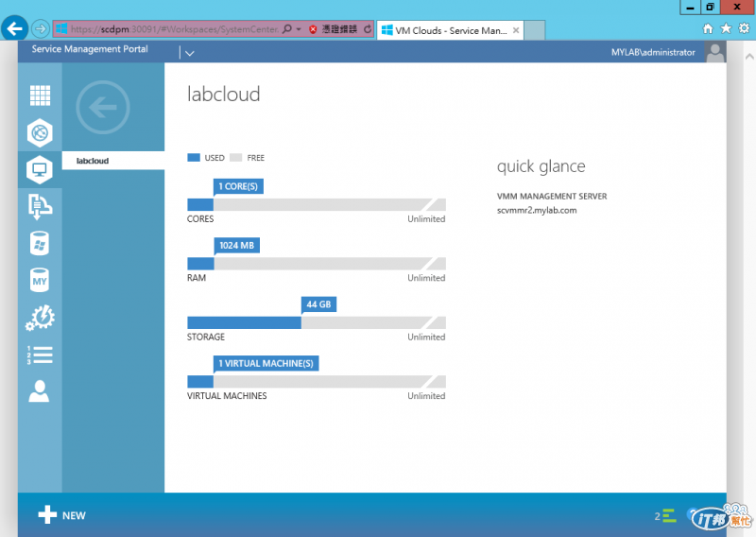
Task: Click the page scrollbar up arrow
Action: (x=749, y=57)
